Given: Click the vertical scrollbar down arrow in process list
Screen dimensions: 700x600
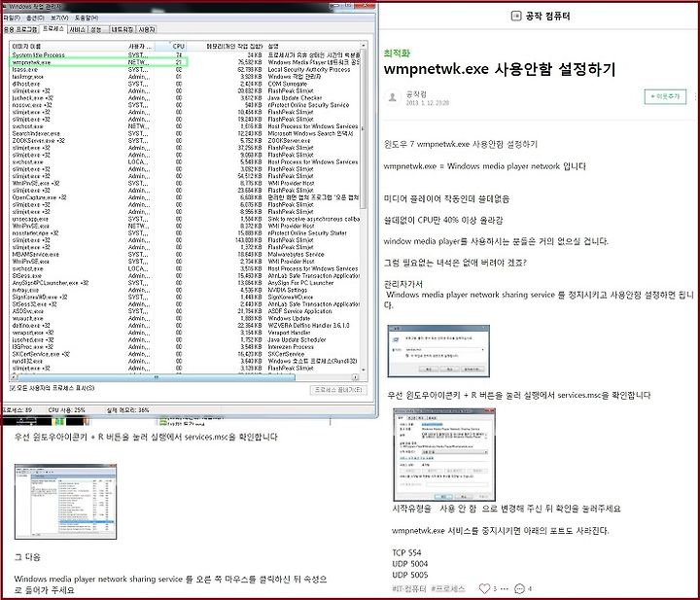Looking at the screenshot, I should pyautogui.click(x=364, y=371).
